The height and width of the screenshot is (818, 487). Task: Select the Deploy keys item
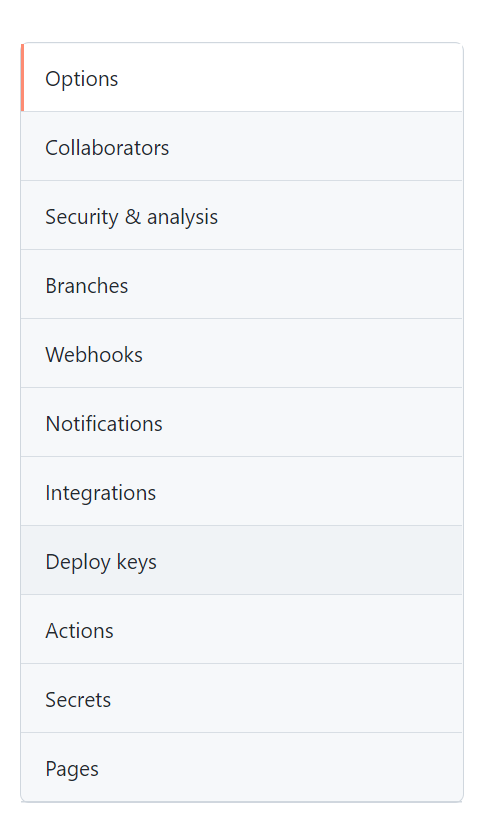pyautogui.click(x=242, y=560)
